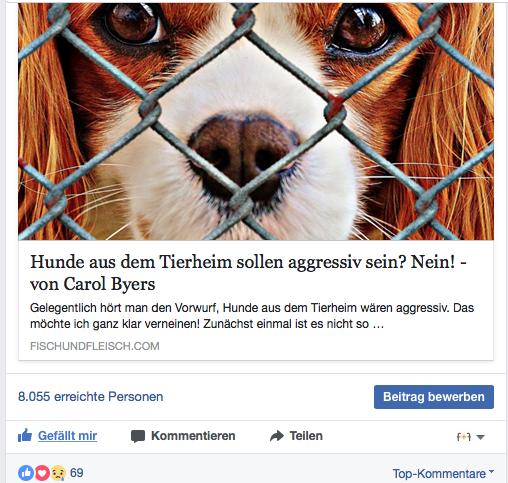The height and width of the screenshot is (483, 508).
Task: Select the Kommentieren action
Action: pyautogui.click(x=193, y=436)
